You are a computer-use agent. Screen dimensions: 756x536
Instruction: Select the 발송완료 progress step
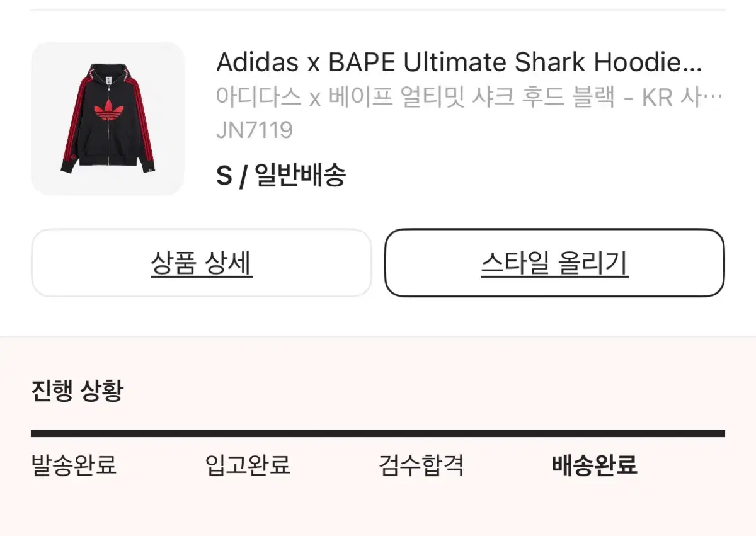74,465
